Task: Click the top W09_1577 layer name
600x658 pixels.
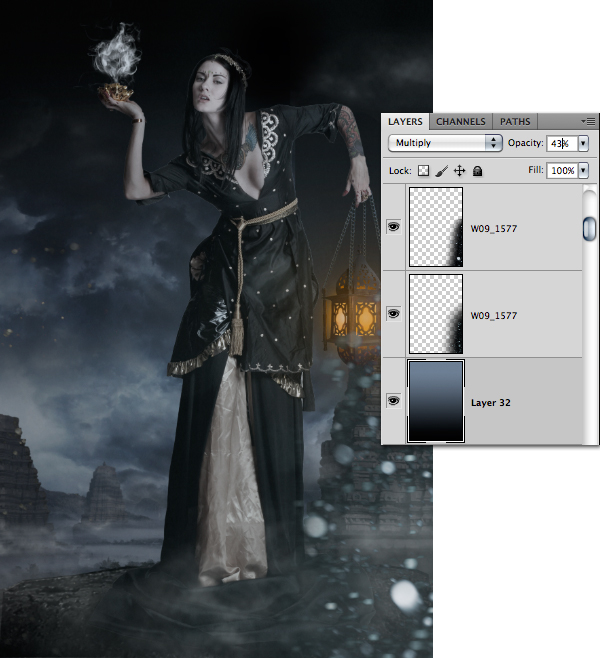Action: coord(494,229)
